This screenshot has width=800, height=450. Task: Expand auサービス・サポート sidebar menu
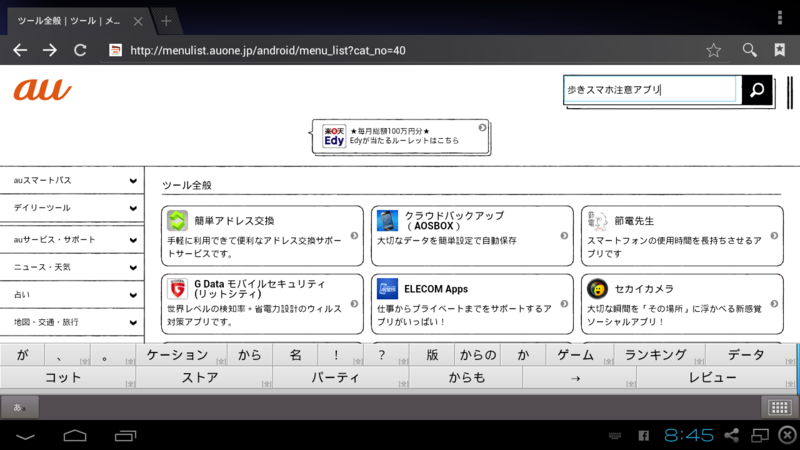72,239
